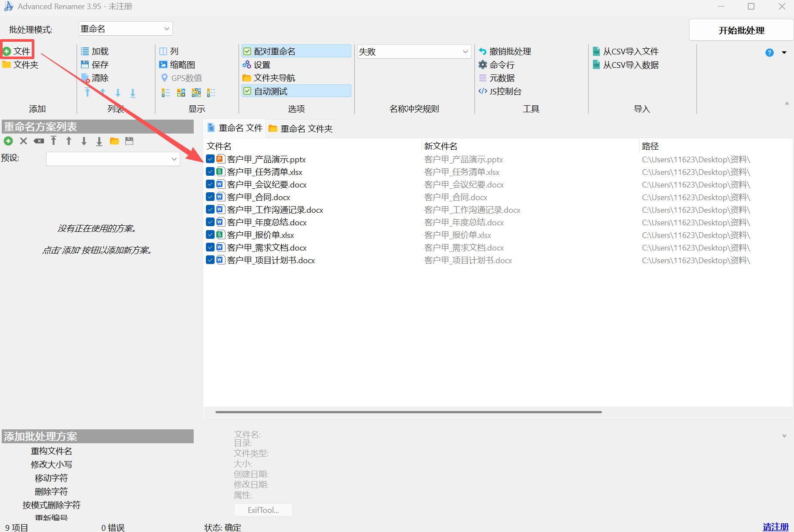Uncheck 客户甲_报价单.xlsx file checkbox
794x532 pixels.
[210, 235]
